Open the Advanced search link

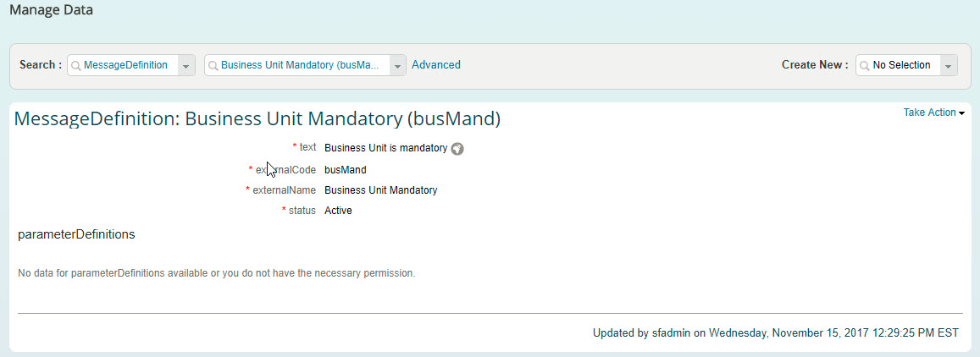436,65
